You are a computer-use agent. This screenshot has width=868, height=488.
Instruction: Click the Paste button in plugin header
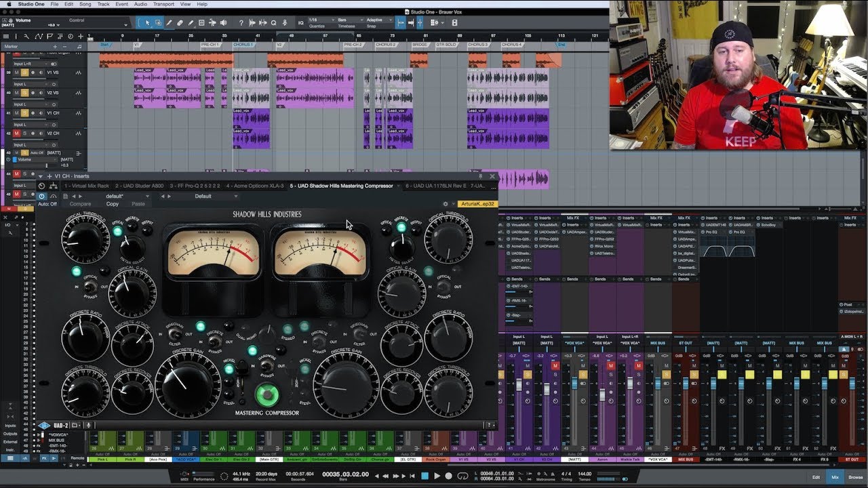(x=138, y=204)
